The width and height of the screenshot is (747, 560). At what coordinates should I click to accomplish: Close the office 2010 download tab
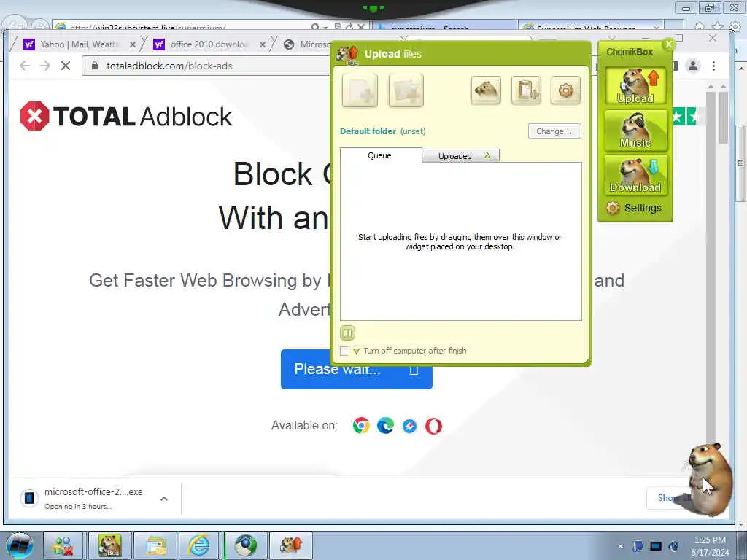pos(263,44)
